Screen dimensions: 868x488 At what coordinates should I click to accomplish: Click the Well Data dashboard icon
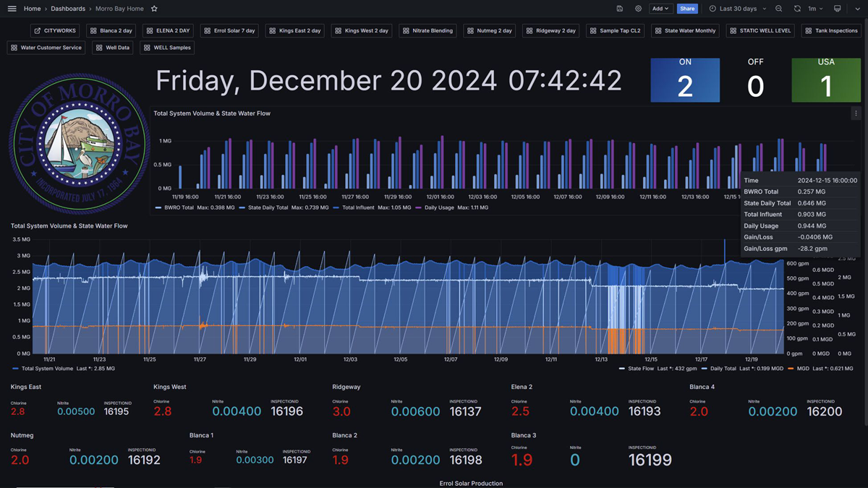click(x=99, y=48)
